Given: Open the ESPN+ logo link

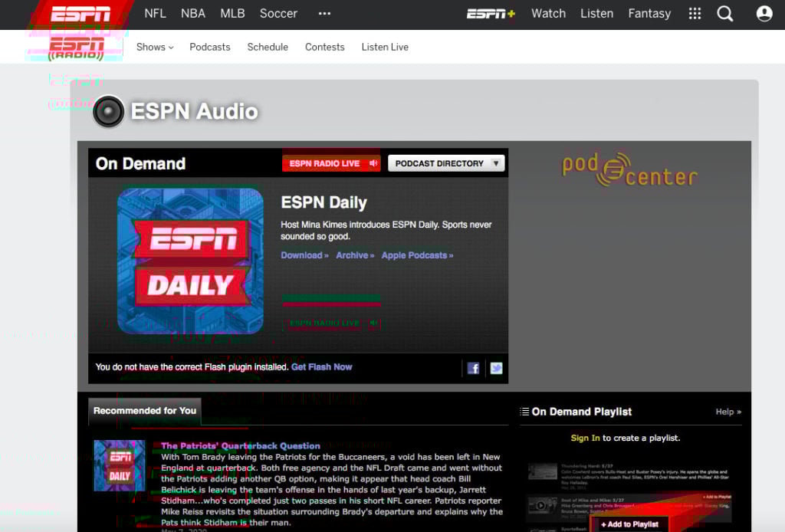Looking at the screenshot, I should [491, 14].
